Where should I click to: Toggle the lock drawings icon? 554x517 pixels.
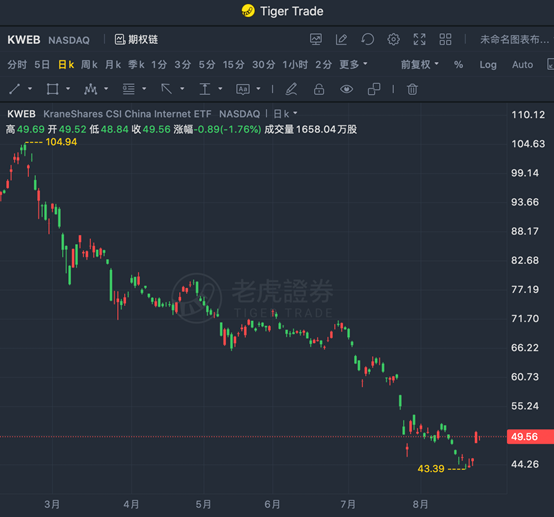pos(319,89)
